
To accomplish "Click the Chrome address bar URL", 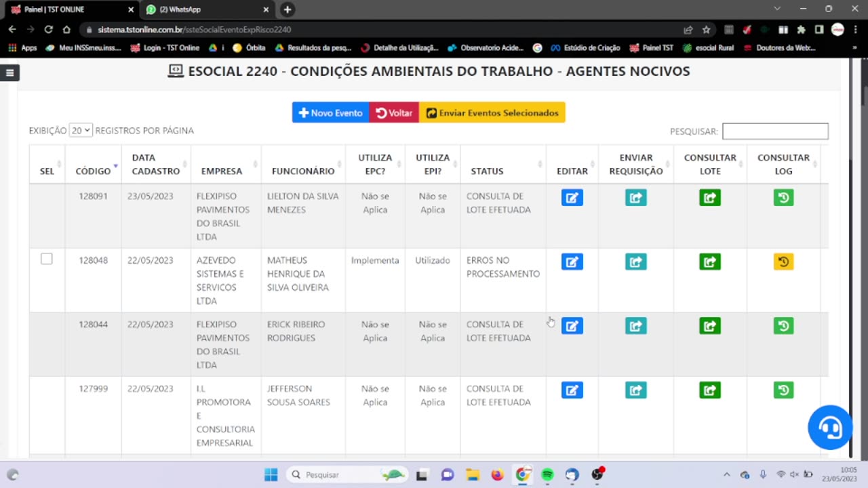I will click(x=194, y=30).
